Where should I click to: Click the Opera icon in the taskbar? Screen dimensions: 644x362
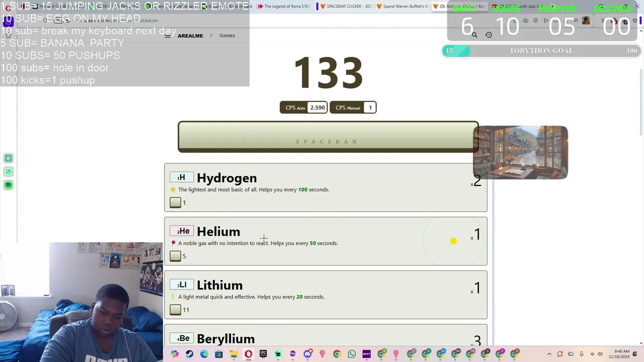[x=248, y=354]
